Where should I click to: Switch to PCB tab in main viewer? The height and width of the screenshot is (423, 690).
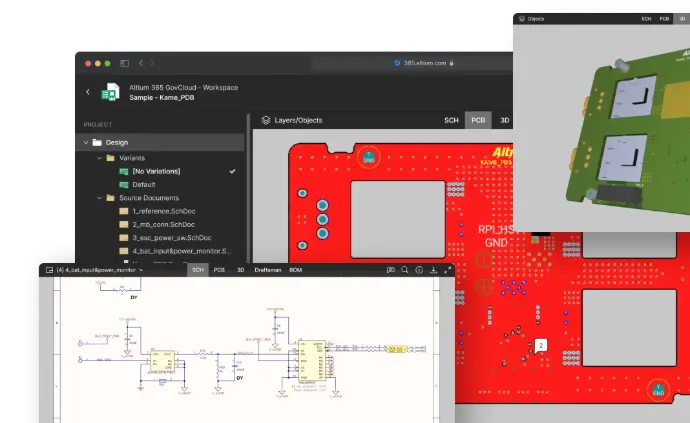click(x=478, y=120)
